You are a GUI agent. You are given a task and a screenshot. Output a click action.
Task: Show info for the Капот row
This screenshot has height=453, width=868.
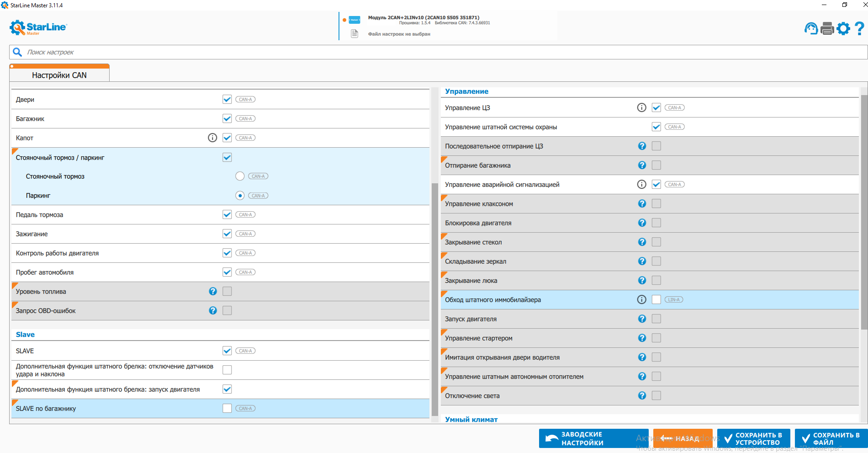212,138
